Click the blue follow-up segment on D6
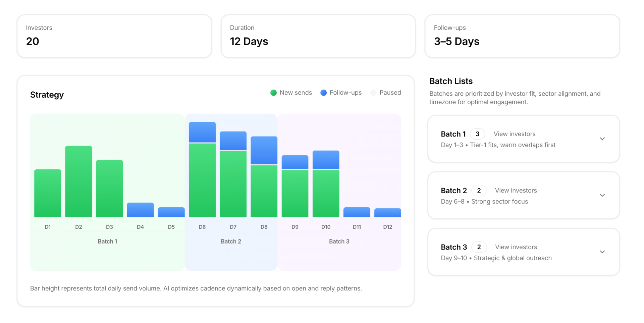 point(202,132)
